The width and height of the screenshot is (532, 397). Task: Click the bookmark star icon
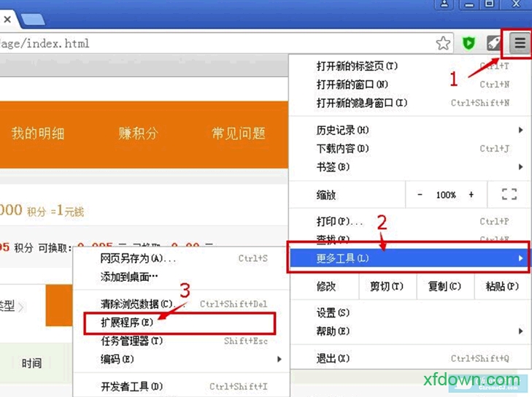443,44
